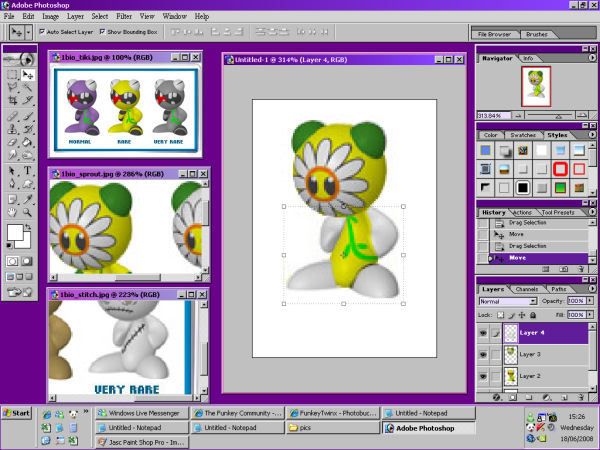
Task: Open the Layers panel flyout menu
Action: coord(592,289)
